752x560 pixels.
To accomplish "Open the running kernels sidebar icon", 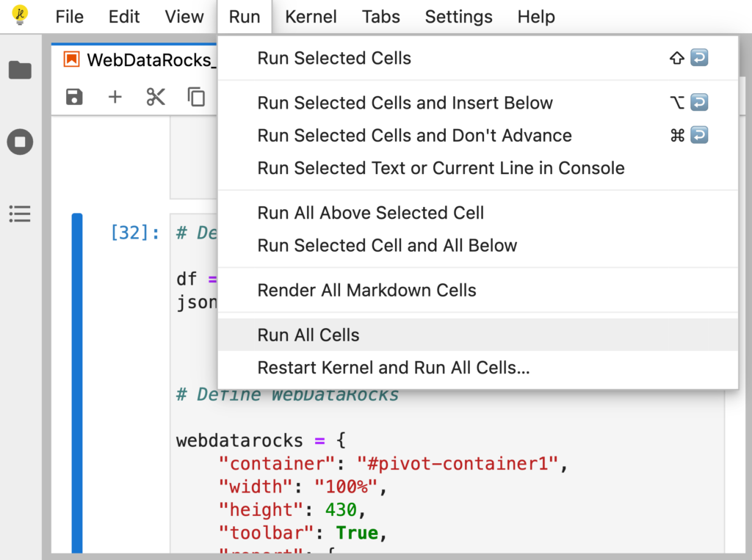I will click(x=20, y=142).
